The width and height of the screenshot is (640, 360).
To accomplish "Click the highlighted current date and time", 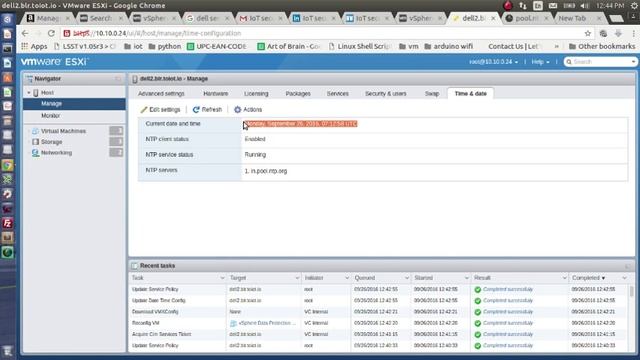I will (301, 124).
